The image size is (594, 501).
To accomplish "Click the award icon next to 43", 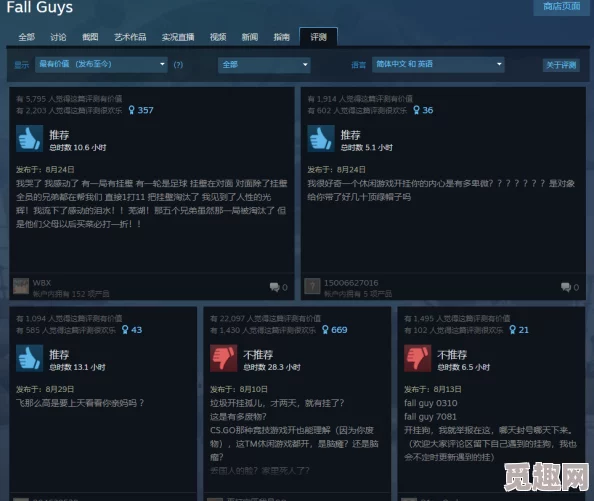I will 125,330.
